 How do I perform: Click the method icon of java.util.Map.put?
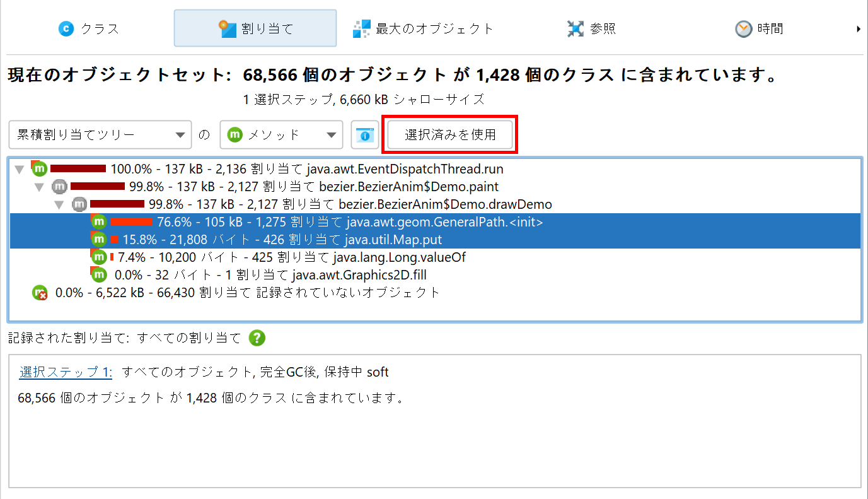pyautogui.click(x=99, y=239)
